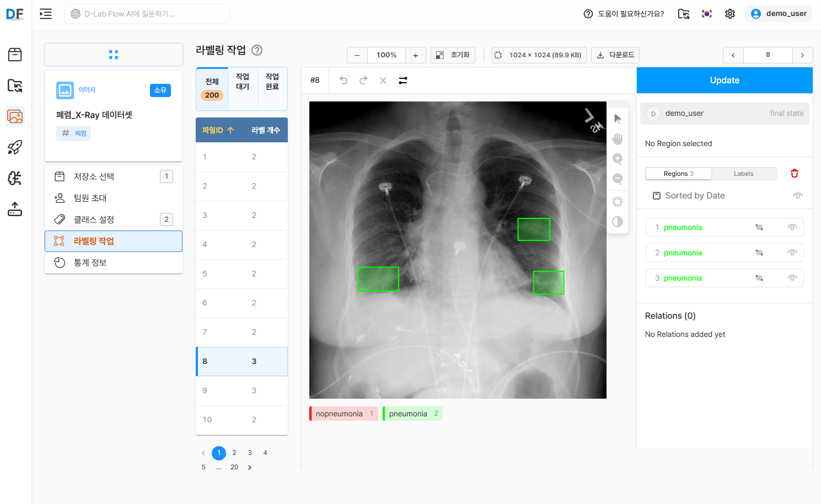Select file ID 9 in the file list
821x504 pixels.
point(242,390)
